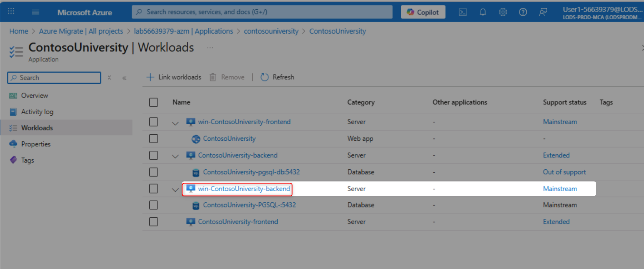Open the Out of support status link
This screenshot has width=644, height=269.
564,172
